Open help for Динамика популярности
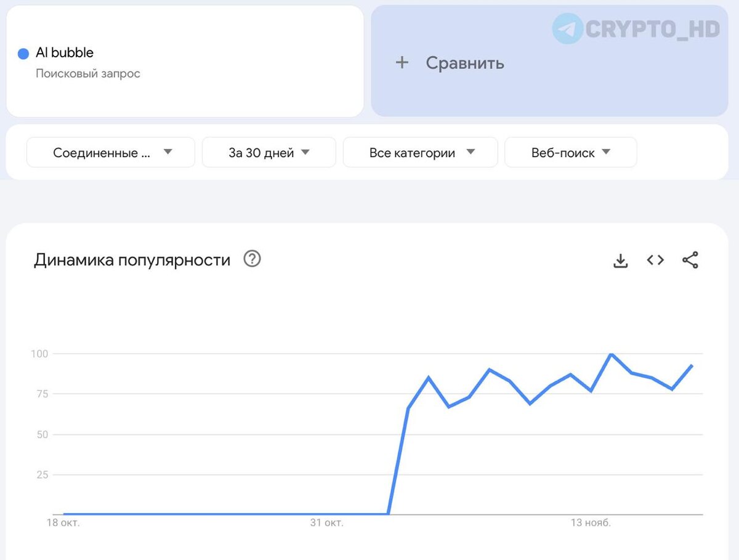 [x=252, y=259]
